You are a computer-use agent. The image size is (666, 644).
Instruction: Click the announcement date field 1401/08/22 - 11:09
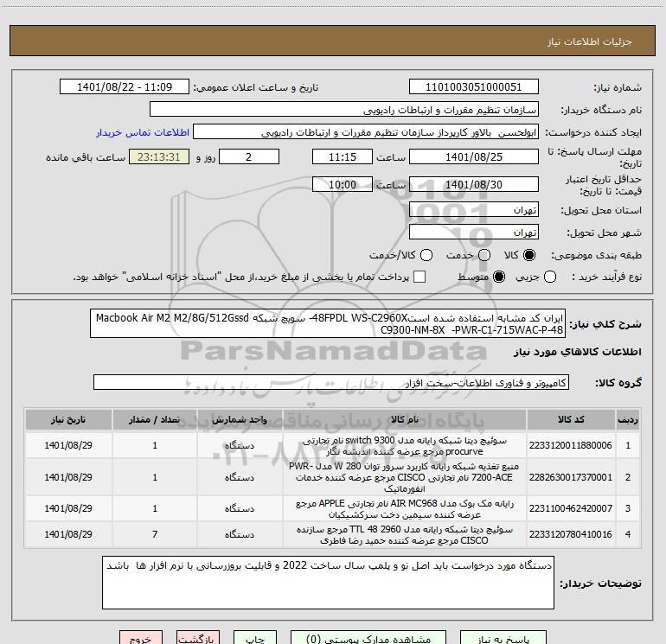pyautogui.click(x=125, y=87)
